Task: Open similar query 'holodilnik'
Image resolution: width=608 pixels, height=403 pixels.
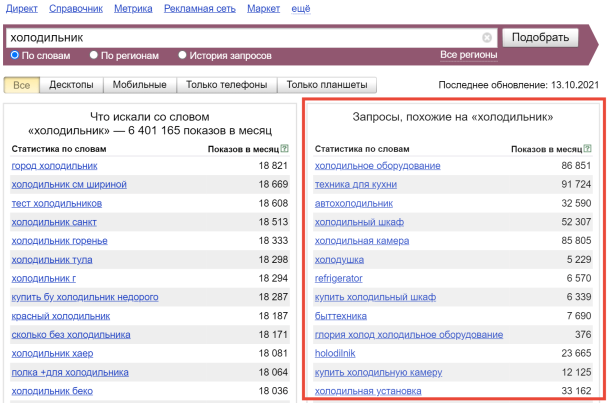Action: (x=335, y=353)
